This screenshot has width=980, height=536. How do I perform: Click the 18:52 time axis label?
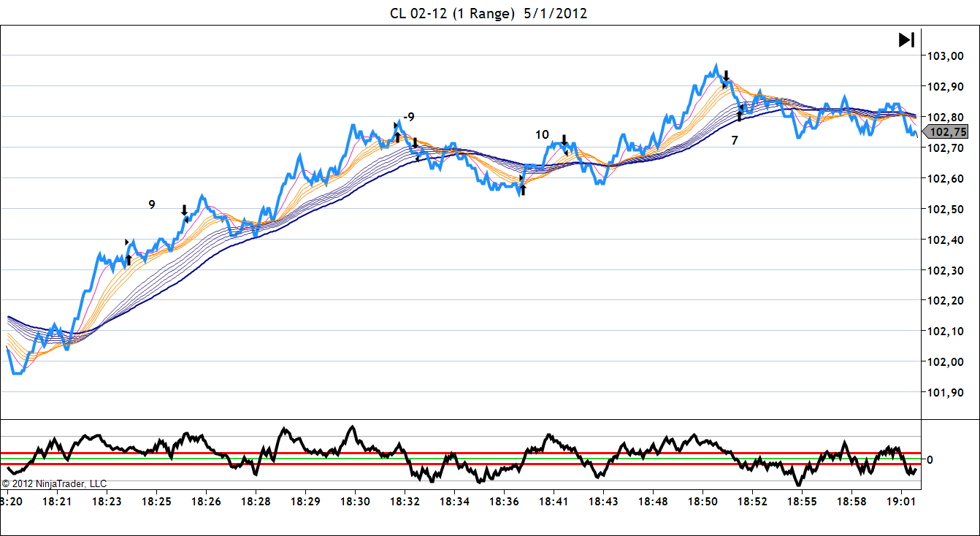[752, 502]
